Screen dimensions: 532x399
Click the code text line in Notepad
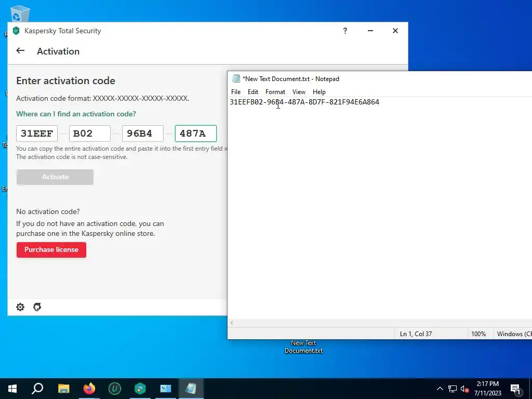pos(304,102)
